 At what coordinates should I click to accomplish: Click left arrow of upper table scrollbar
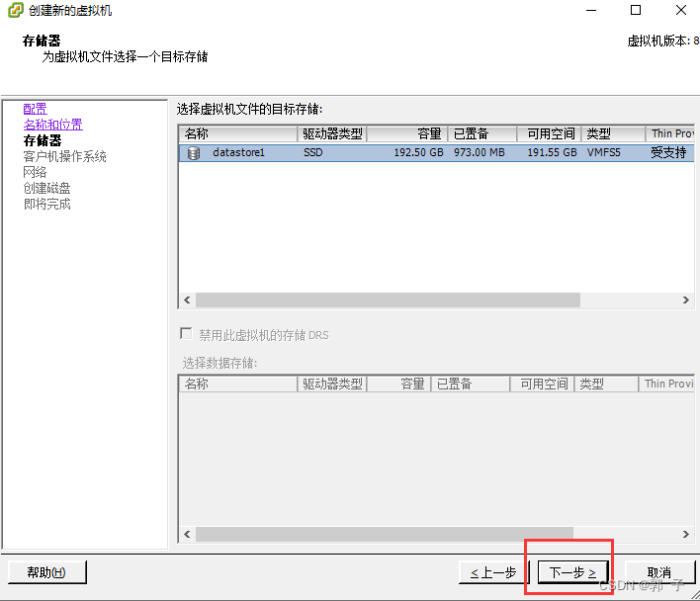pyautogui.click(x=187, y=300)
